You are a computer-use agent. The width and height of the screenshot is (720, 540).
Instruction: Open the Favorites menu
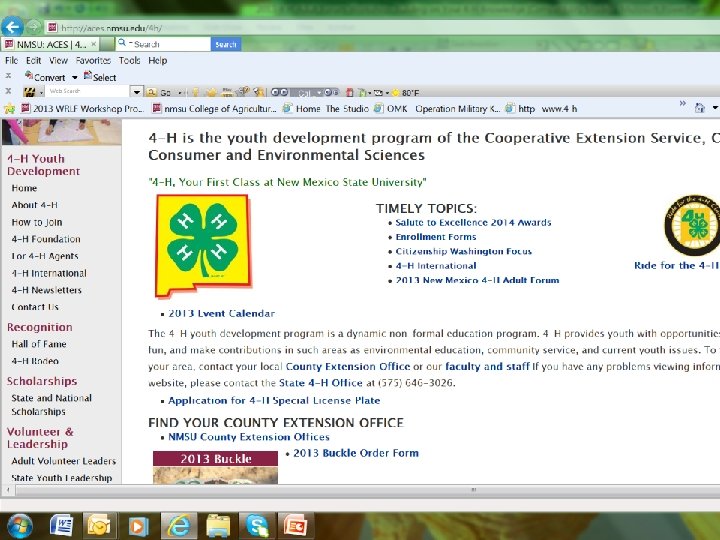[93, 61]
